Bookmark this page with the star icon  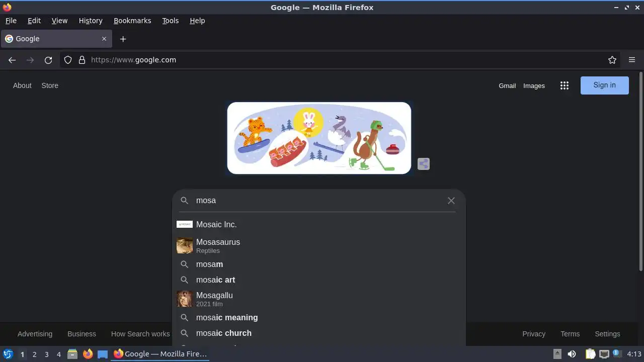[612, 60]
